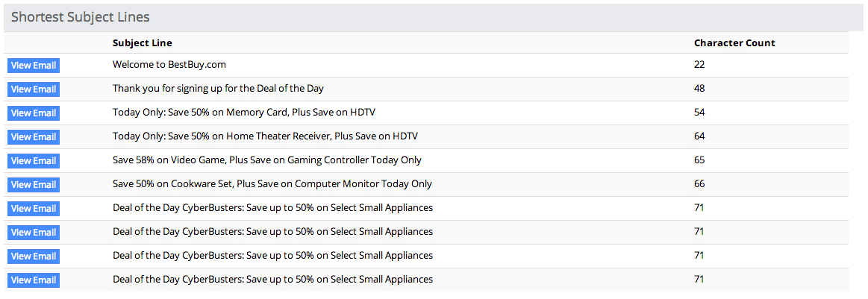Click the Welcome to BestBuy.com subject text

pos(169,65)
